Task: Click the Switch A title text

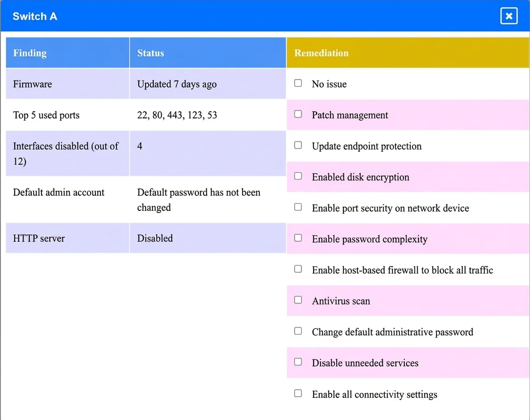Action: coord(35,16)
